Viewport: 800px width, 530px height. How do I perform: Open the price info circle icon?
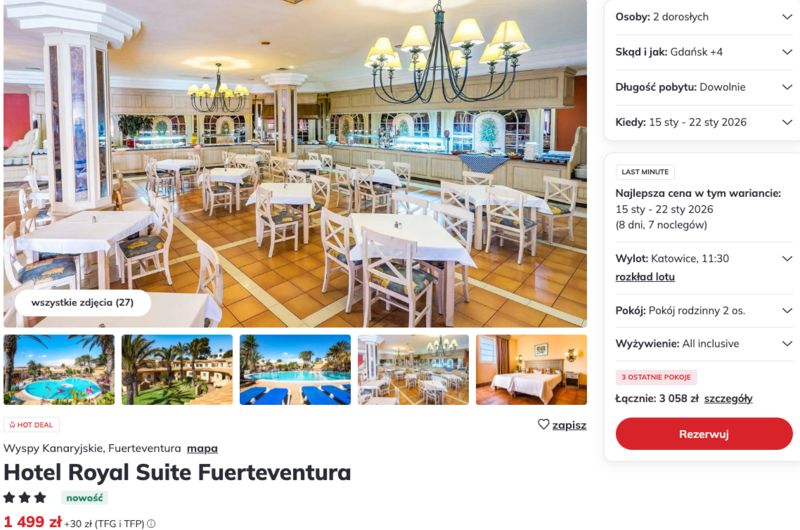tap(151, 523)
